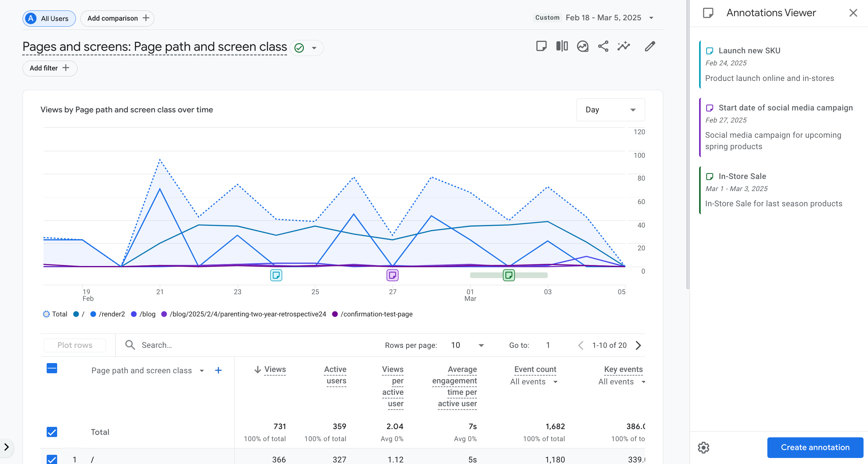This screenshot has width=868, height=464.
Task: Click the /render2 legend color dot
Action: (x=93, y=314)
